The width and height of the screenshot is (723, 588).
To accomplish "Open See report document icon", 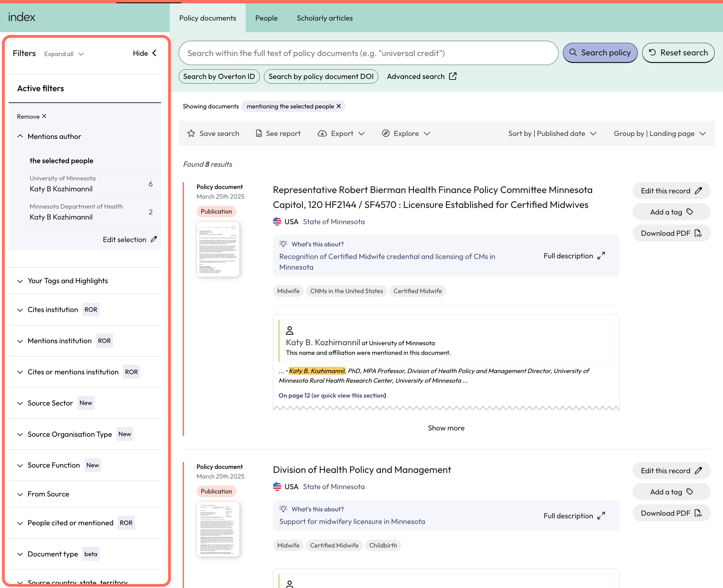I will tap(259, 133).
